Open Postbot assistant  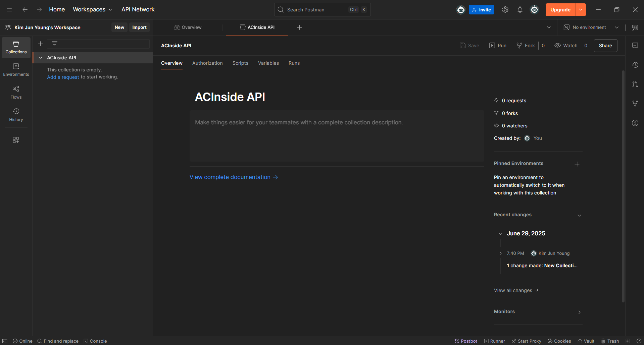[466, 341]
